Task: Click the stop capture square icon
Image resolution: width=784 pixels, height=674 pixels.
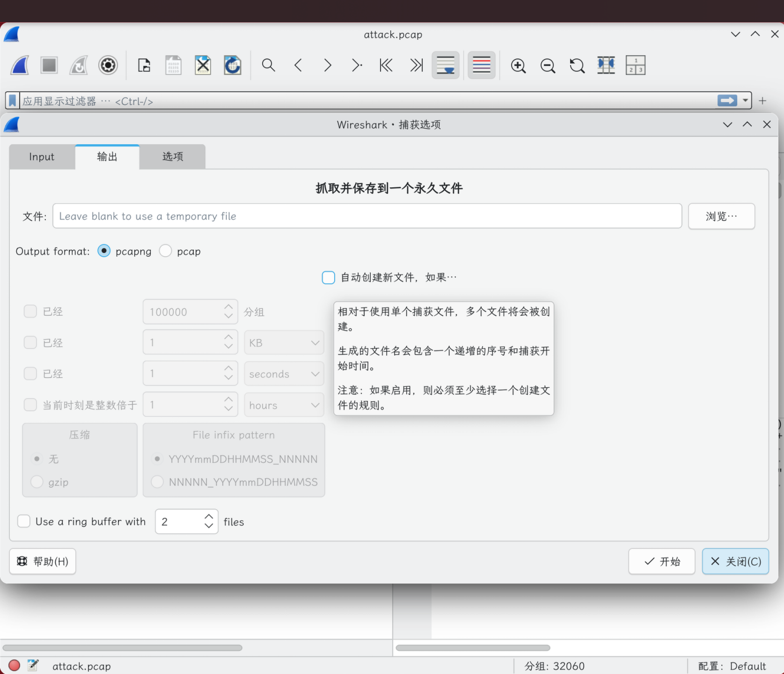Action: [x=49, y=65]
